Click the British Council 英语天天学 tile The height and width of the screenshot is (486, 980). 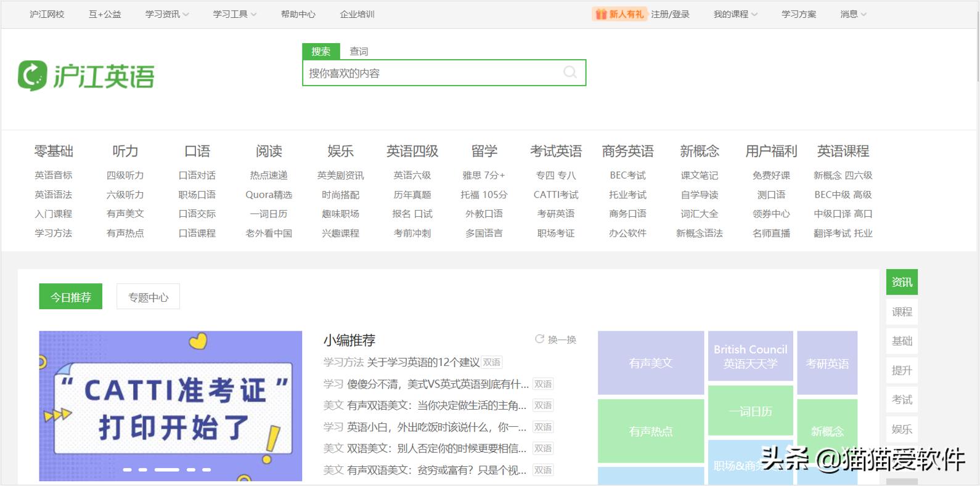[x=750, y=356]
